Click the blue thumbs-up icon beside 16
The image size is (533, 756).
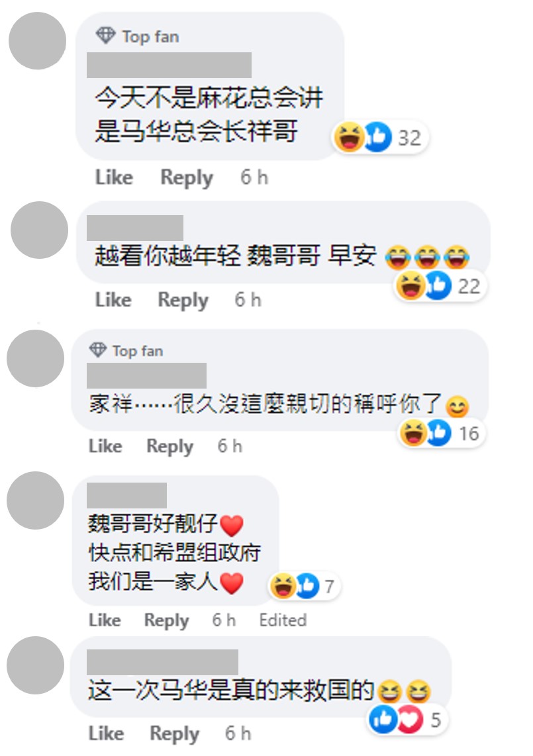click(438, 432)
